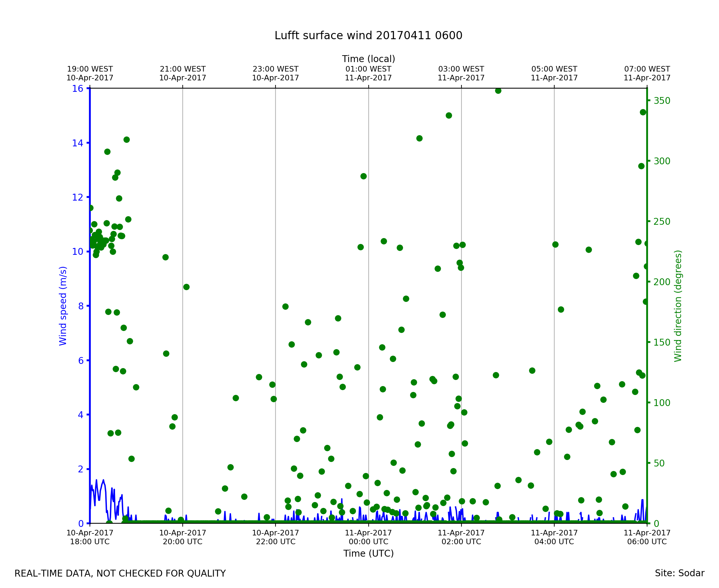Click the '10-Apr-2017 22:00 UTC' tick label
This screenshot has height=588, width=719.
coord(276,537)
